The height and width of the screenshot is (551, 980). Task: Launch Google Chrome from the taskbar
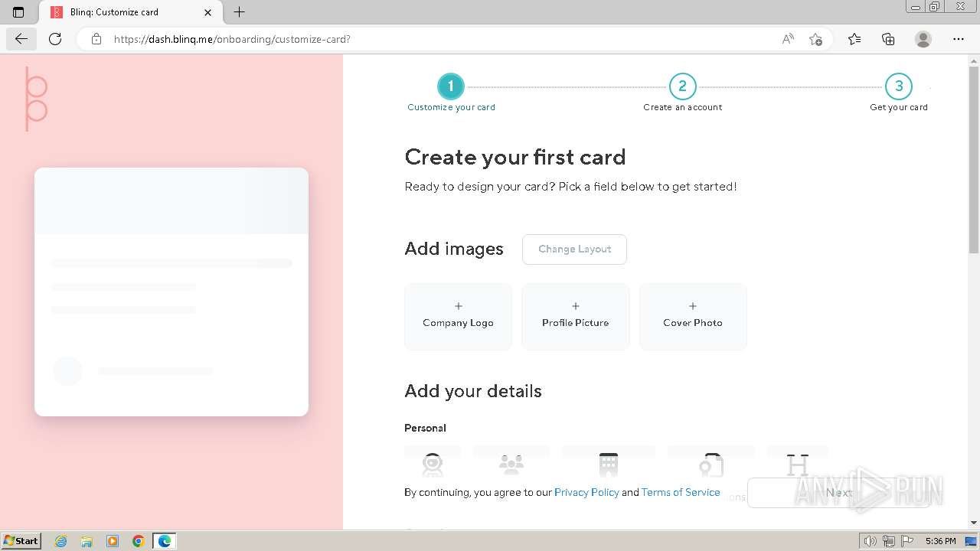[138, 541]
